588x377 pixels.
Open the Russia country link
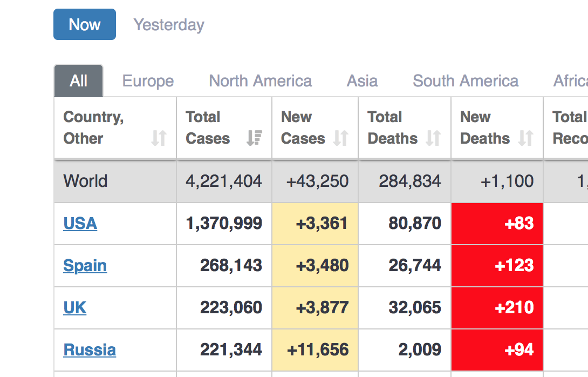pos(90,349)
